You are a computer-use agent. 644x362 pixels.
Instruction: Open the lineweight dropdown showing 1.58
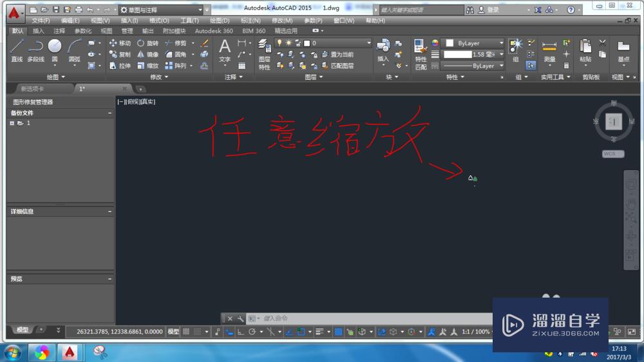(x=473, y=54)
